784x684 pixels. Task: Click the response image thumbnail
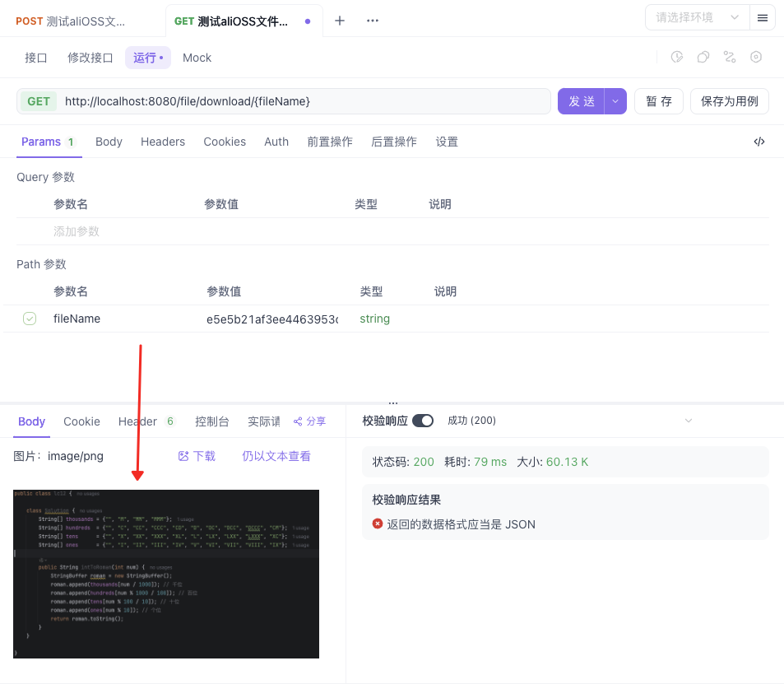click(x=165, y=573)
